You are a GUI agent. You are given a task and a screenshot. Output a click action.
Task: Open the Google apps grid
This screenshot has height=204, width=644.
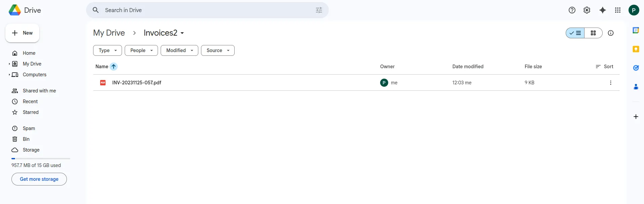[x=618, y=10]
